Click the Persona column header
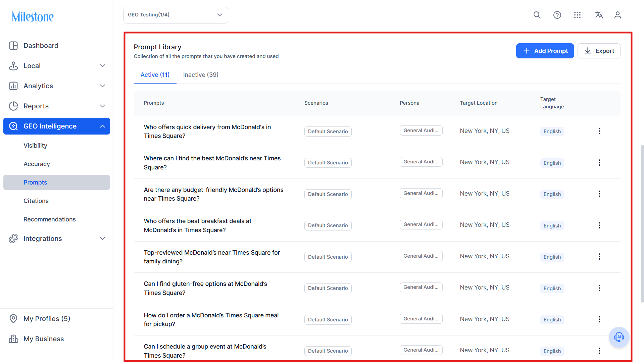 (x=409, y=103)
